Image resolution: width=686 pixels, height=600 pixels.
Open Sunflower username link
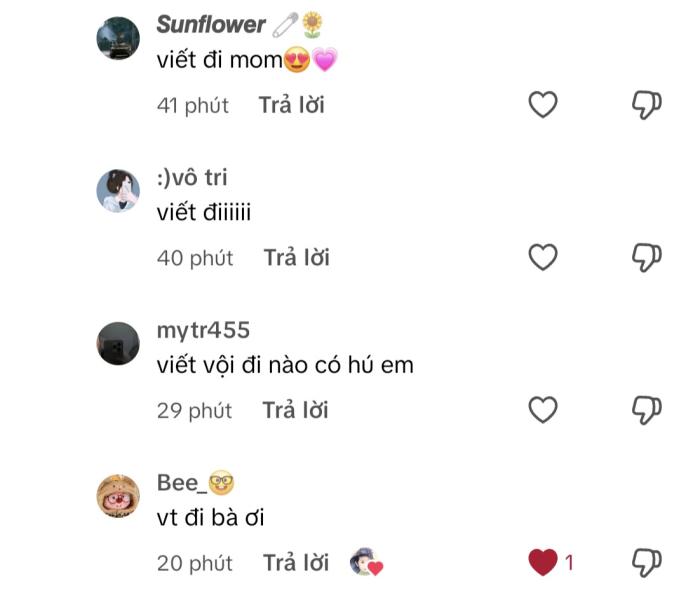pyautogui.click(x=211, y=24)
